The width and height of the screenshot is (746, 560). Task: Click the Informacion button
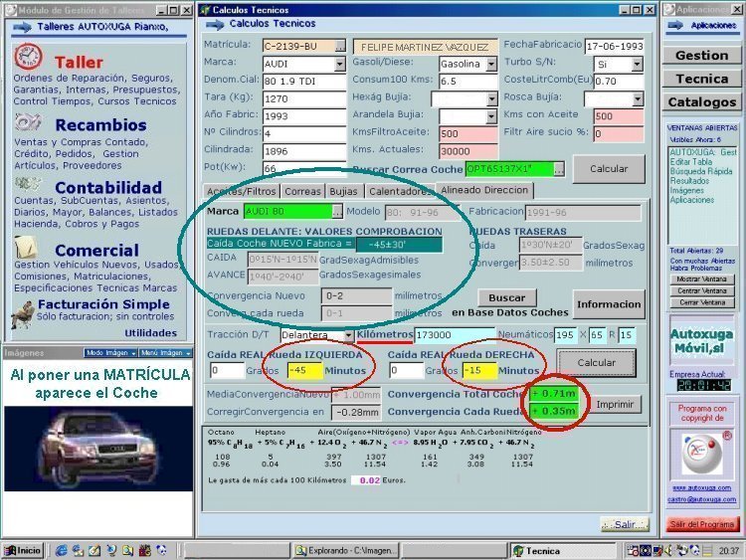coord(609,304)
